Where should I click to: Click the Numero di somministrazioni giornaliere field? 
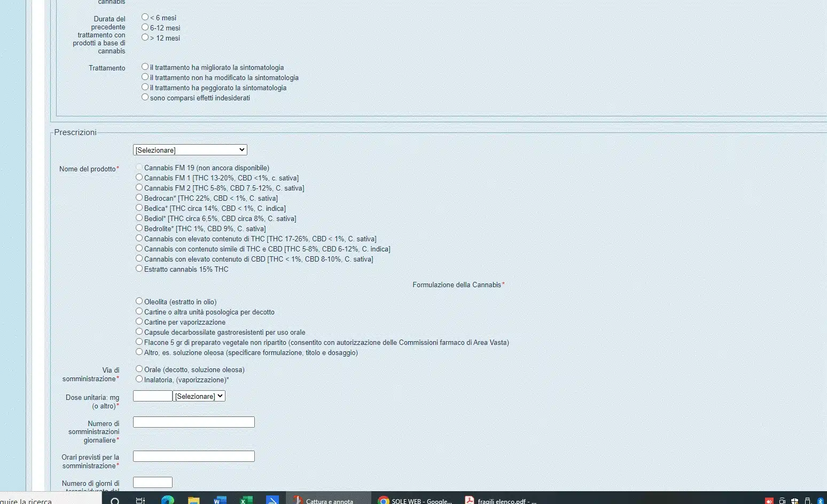pyautogui.click(x=194, y=422)
